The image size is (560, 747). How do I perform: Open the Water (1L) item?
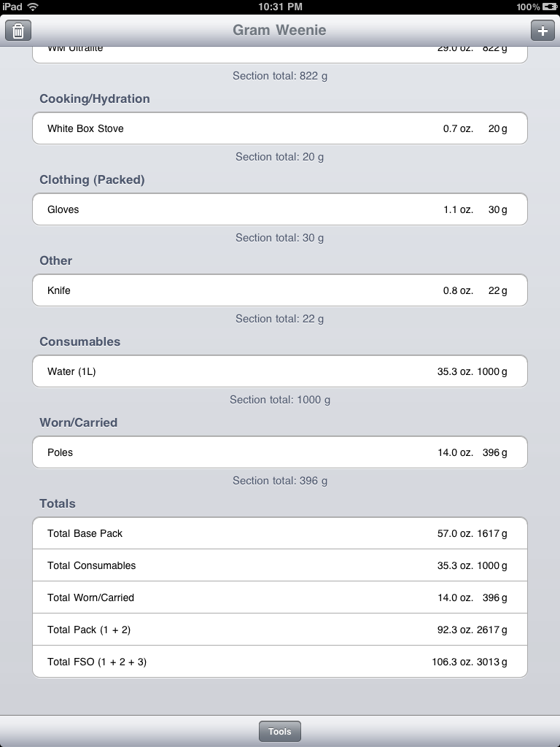(280, 371)
